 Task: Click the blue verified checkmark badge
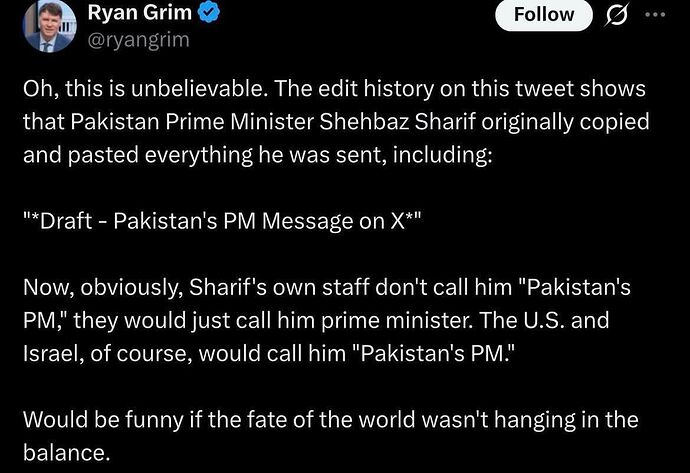pos(210,13)
